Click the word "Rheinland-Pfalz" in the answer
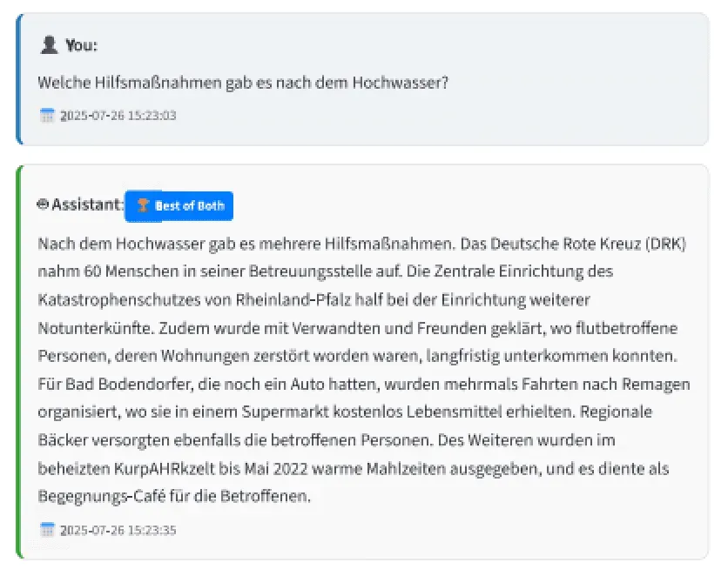 tap(293, 300)
